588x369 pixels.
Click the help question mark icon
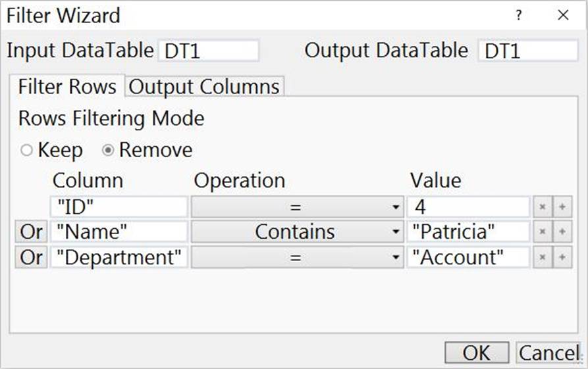[519, 16]
